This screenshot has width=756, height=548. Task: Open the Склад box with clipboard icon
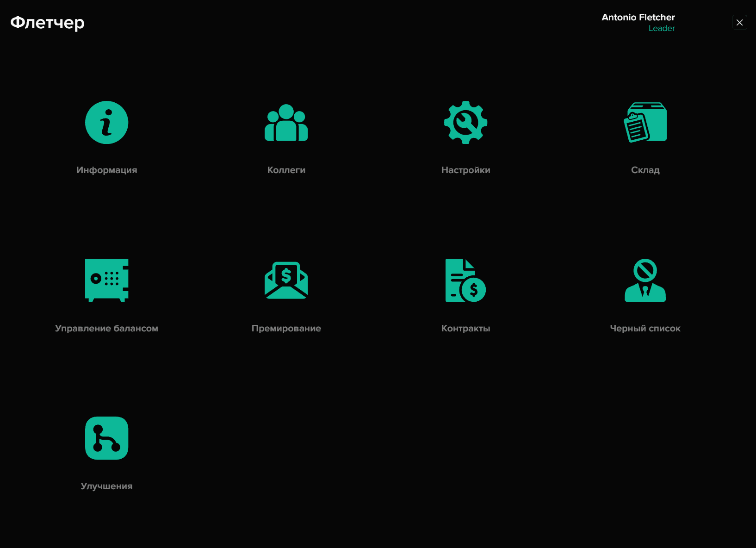click(645, 123)
